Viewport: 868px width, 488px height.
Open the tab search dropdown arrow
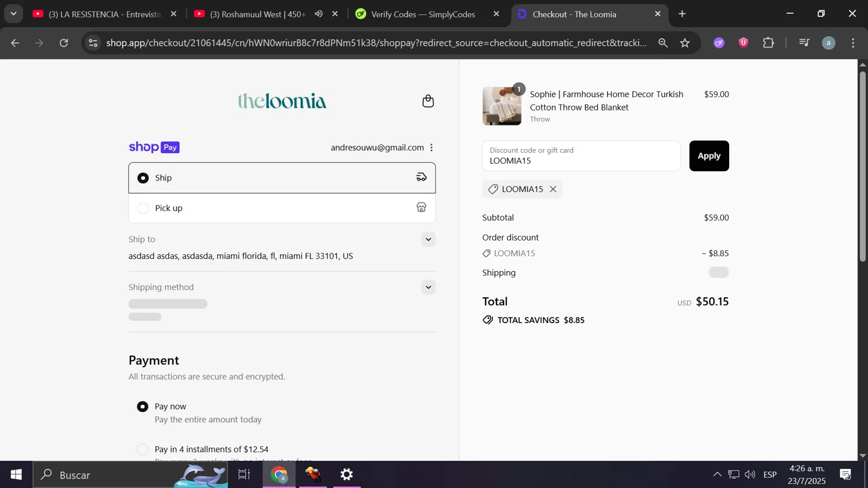coord(13,14)
